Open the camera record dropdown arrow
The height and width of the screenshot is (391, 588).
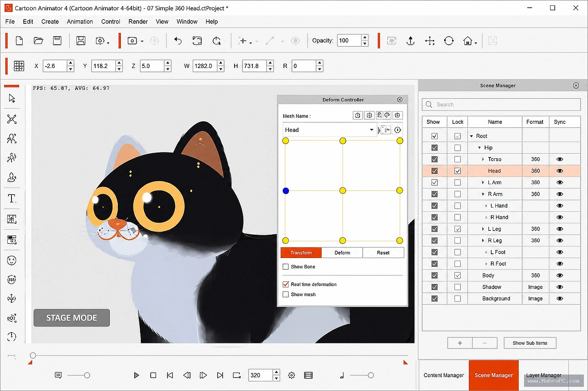pos(142,41)
